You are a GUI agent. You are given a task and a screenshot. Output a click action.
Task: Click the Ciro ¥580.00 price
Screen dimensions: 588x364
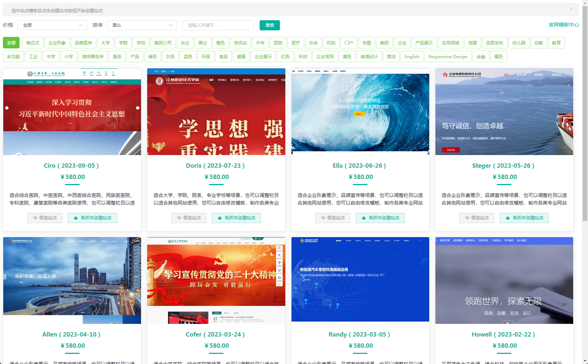tap(73, 177)
